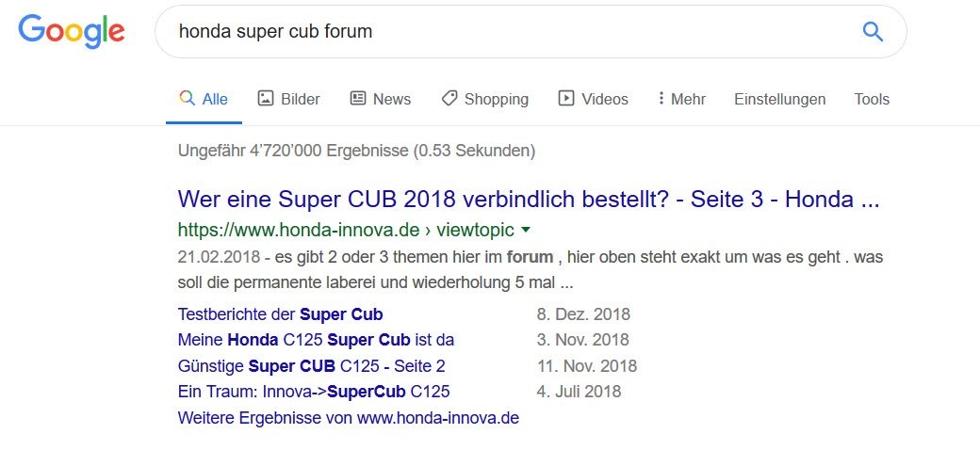Image resolution: width=980 pixels, height=450 pixels.
Task: Click the Google logo
Action: (72, 31)
